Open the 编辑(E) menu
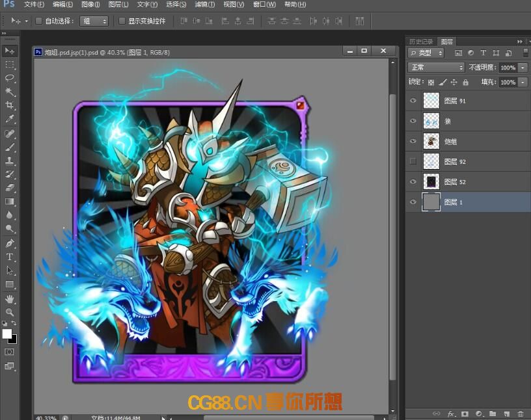The image size is (531, 420). coord(62,5)
